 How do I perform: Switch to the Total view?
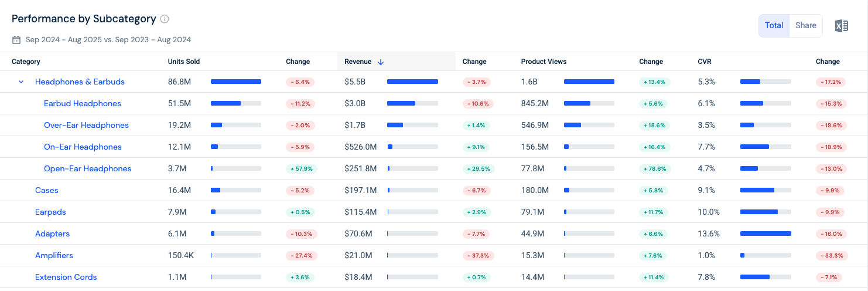click(774, 26)
